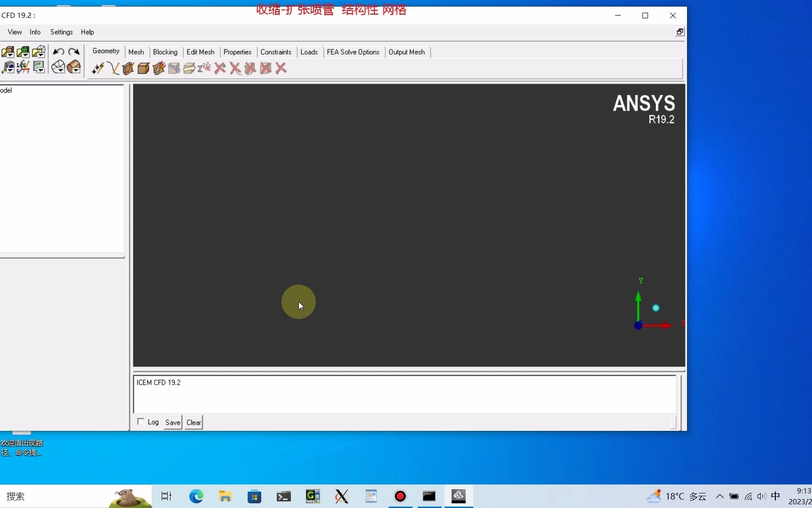Open the LCS local coordinate system tool

pyautogui.click(x=23, y=67)
